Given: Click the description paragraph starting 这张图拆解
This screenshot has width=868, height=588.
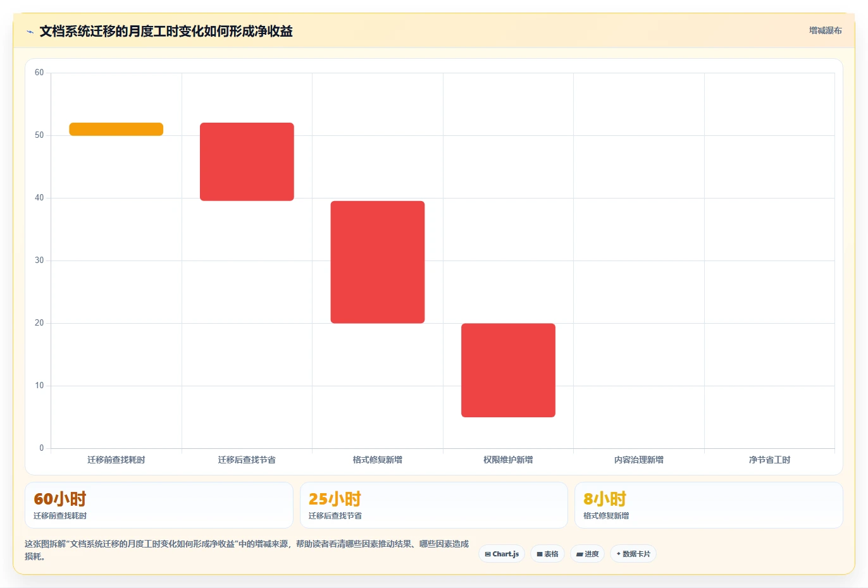Looking at the screenshot, I should [247, 550].
